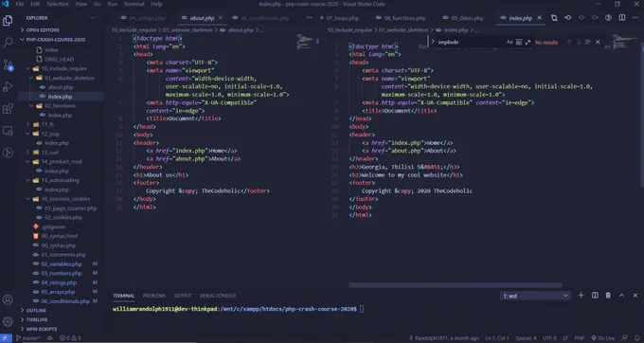Click PHP language mode in status bar
644x343 pixels.
click(579, 338)
